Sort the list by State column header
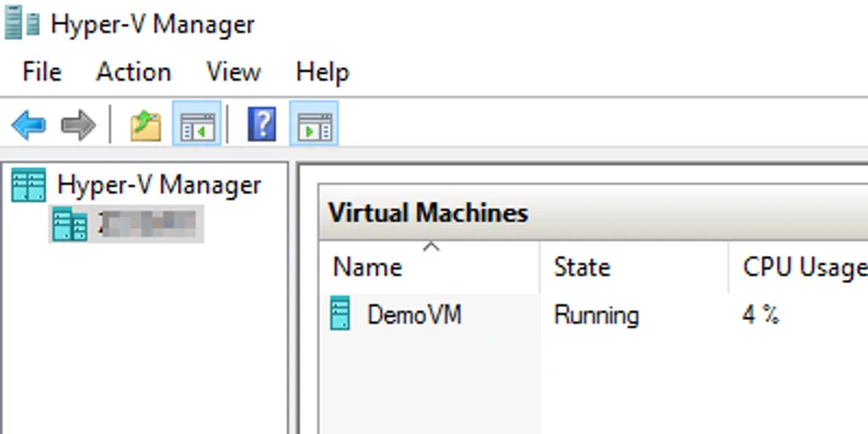Image resolution: width=868 pixels, height=434 pixels. click(582, 267)
